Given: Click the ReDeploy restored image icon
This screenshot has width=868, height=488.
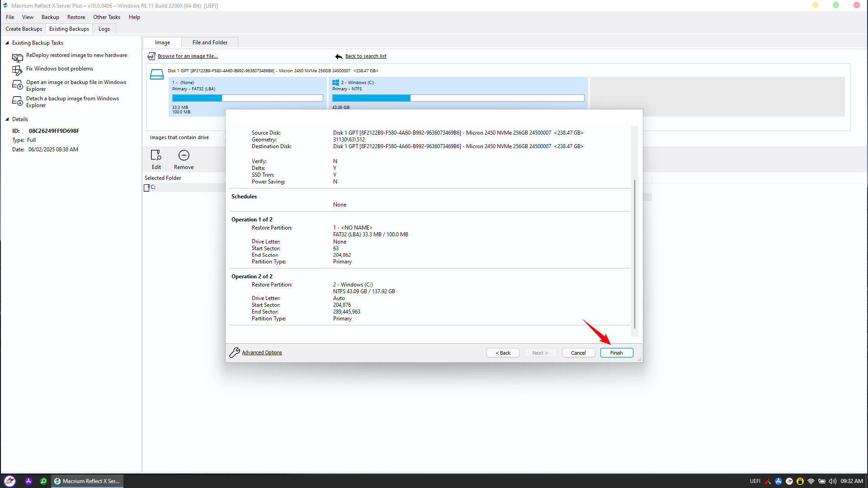Looking at the screenshot, I should point(17,57).
